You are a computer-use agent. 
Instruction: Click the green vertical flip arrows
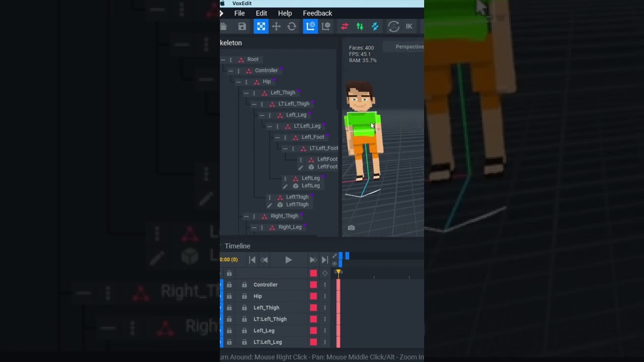[x=360, y=27]
